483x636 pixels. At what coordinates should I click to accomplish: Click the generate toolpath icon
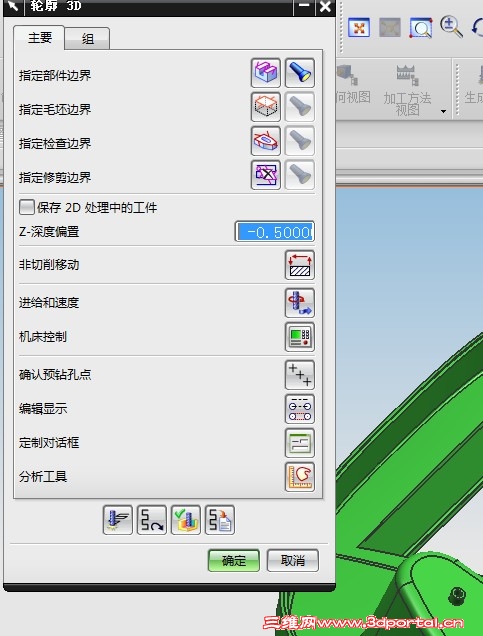tap(118, 520)
